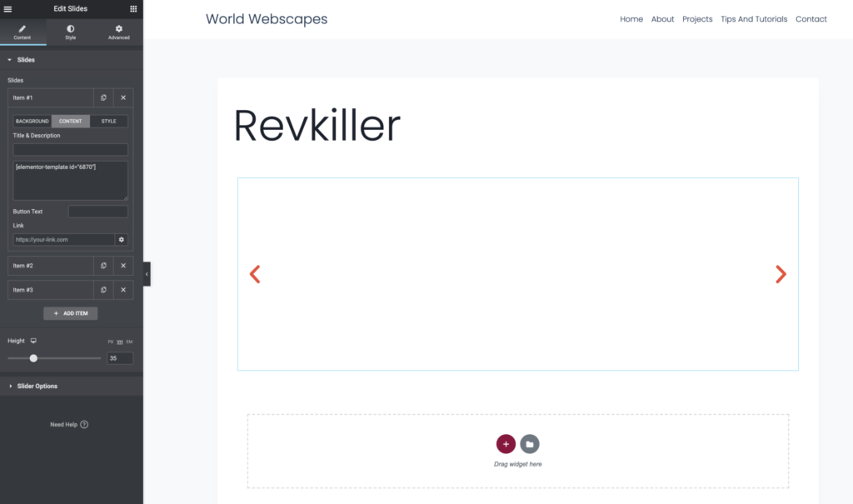Remove slide Item #1

click(123, 98)
